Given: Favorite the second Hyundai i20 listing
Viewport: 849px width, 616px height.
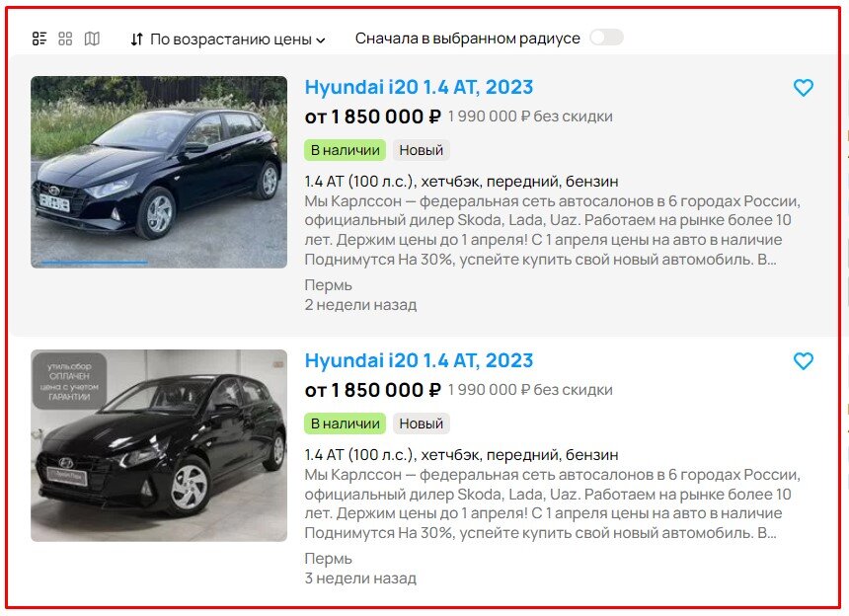Looking at the screenshot, I should (x=803, y=361).
